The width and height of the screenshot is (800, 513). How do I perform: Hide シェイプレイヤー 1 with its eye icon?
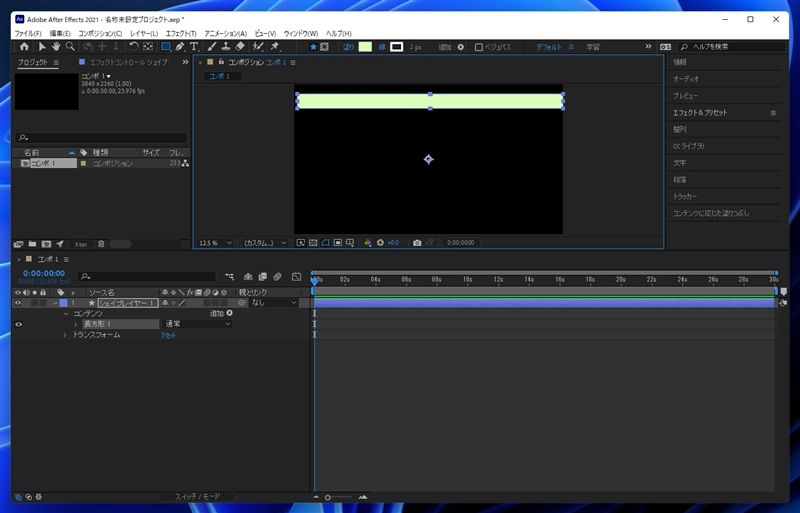click(x=18, y=302)
